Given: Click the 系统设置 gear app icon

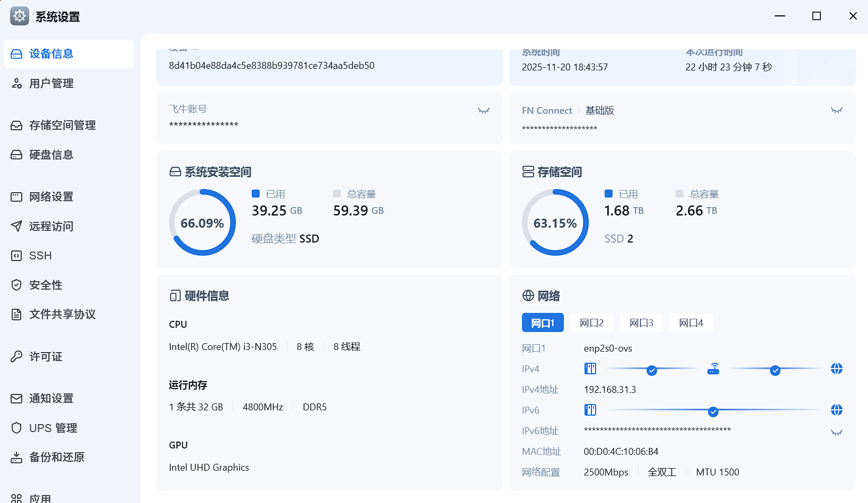Looking at the screenshot, I should (20, 16).
